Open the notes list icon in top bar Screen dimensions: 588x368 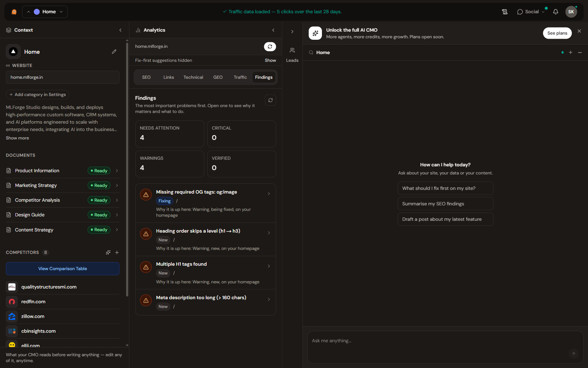pyautogui.click(x=505, y=12)
